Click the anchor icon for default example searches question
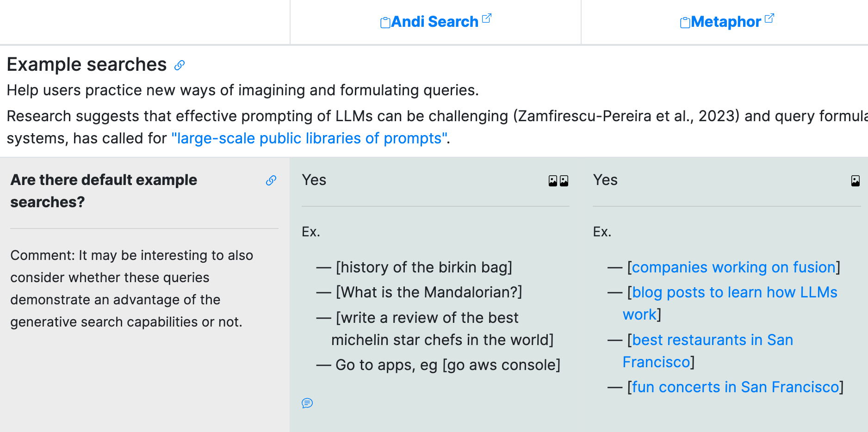The width and height of the screenshot is (868, 432). pyautogui.click(x=271, y=181)
